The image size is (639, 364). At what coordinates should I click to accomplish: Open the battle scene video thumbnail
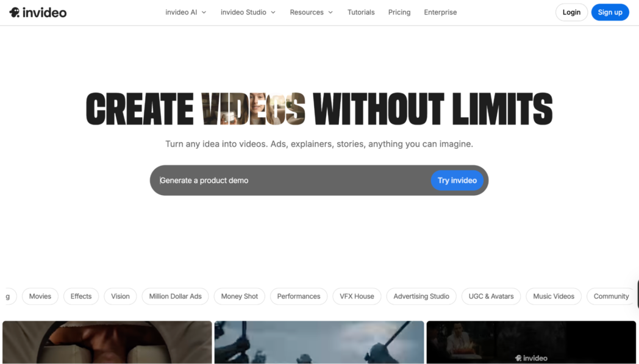[x=319, y=342]
